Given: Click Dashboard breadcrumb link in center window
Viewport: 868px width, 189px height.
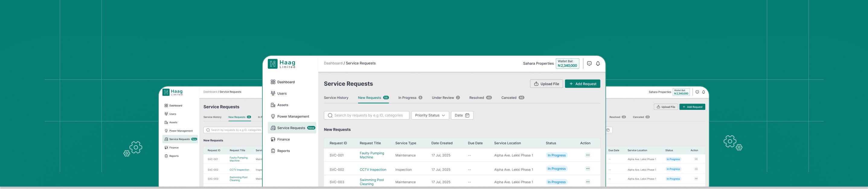Looking at the screenshot, I should click(333, 63).
